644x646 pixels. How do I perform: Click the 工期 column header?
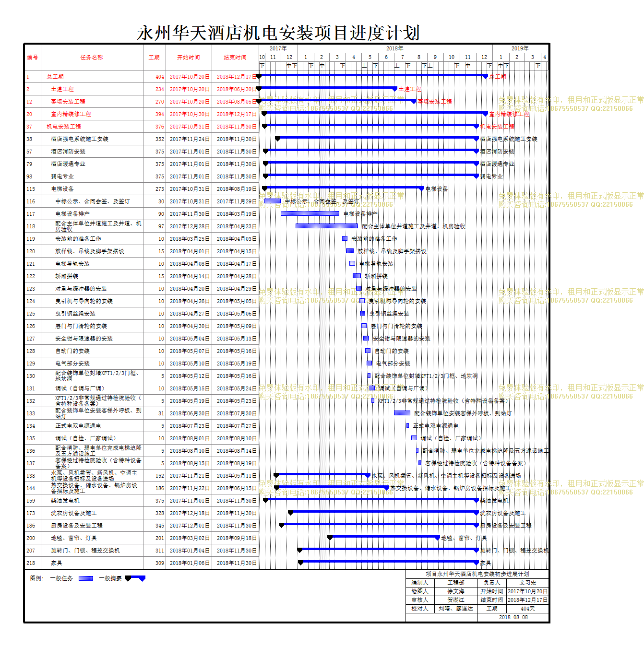(x=154, y=58)
